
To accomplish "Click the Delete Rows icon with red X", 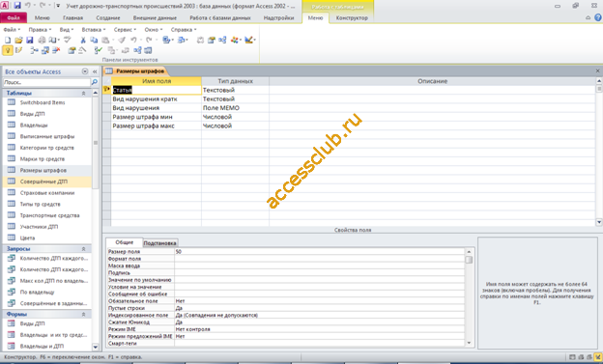I will [56, 50].
